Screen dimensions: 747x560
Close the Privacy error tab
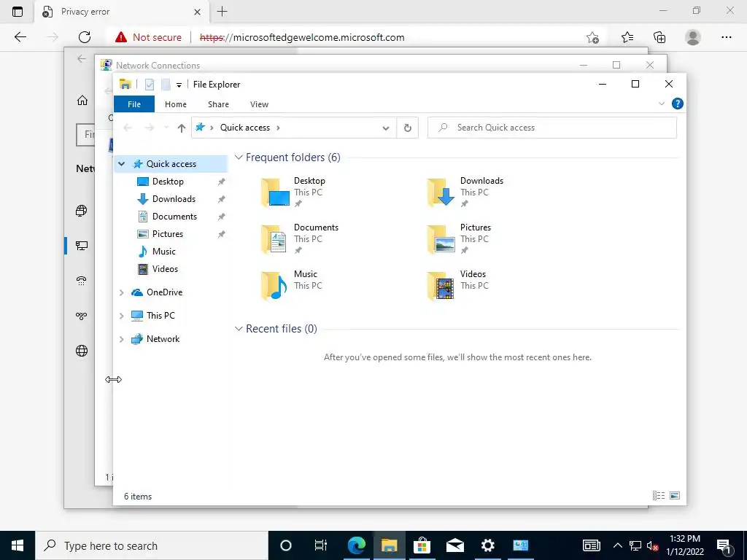(197, 12)
